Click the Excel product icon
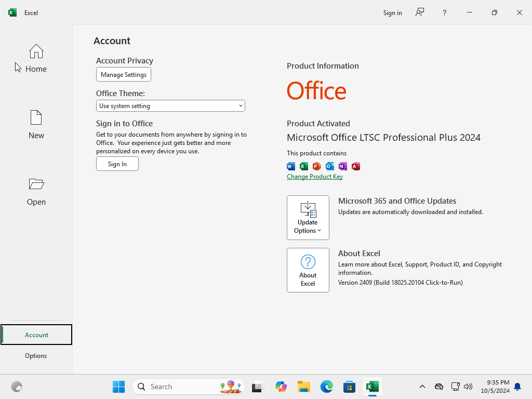Image resolution: width=532 pixels, height=399 pixels. [x=303, y=166]
